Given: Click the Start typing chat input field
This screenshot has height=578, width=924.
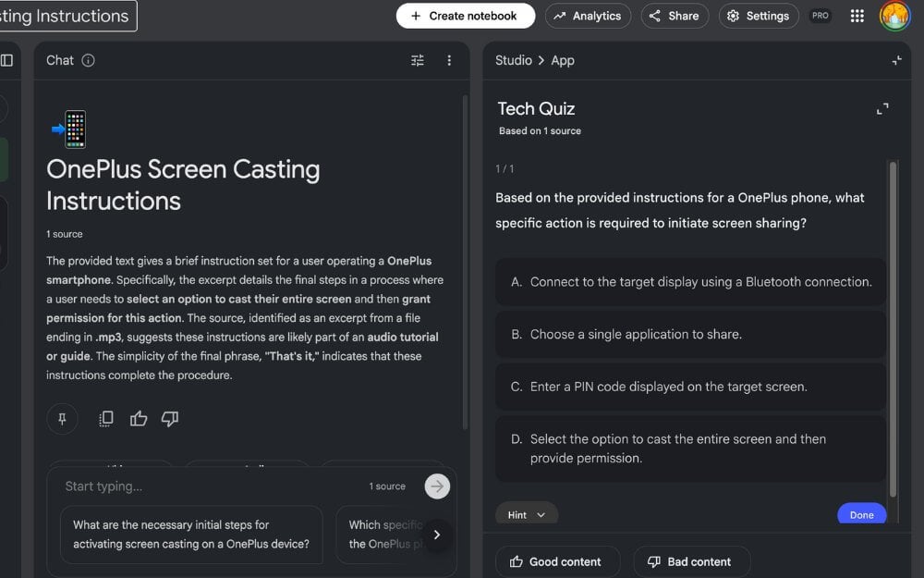Looking at the screenshot, I should [213, 486].
